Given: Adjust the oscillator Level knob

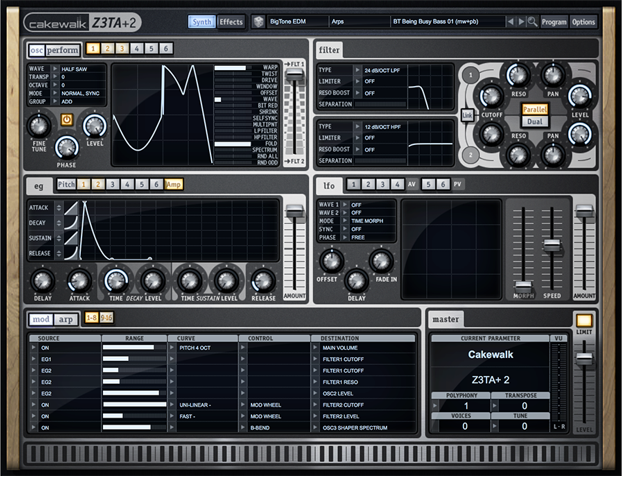Looking at the screenshot, I should point(95,126).
